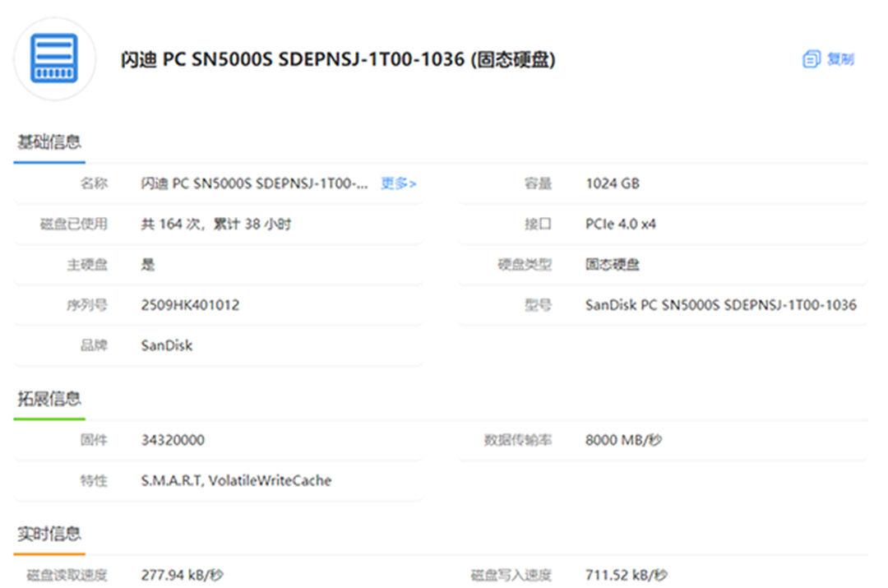Click the drive title ending in (固态硬盘)
This screenshot has width=888, height=588.
coord(338,60)
